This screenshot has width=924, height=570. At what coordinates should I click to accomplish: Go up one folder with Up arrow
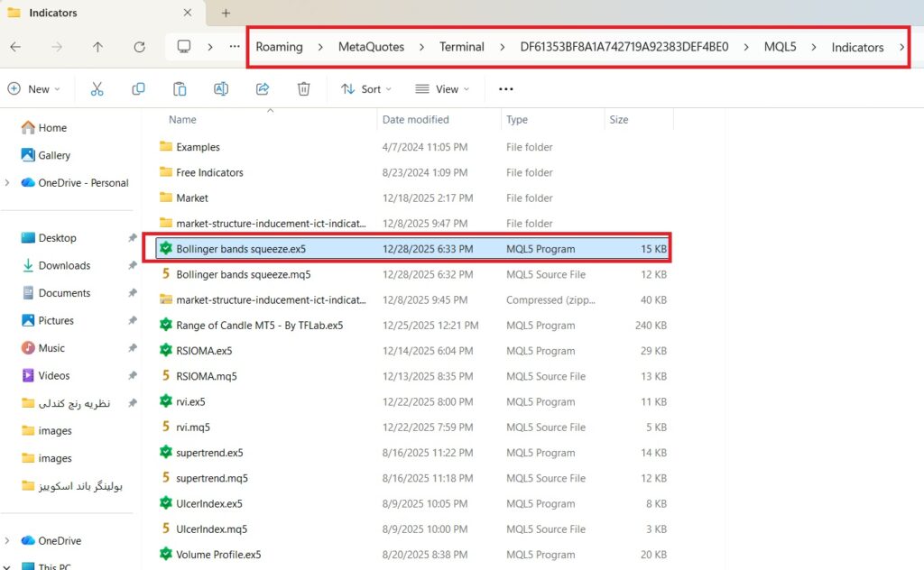[x=97, y=47]
